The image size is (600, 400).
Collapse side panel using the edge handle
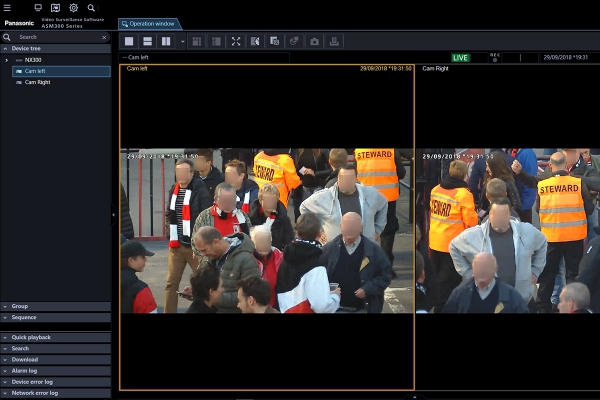tap(114, 215)
